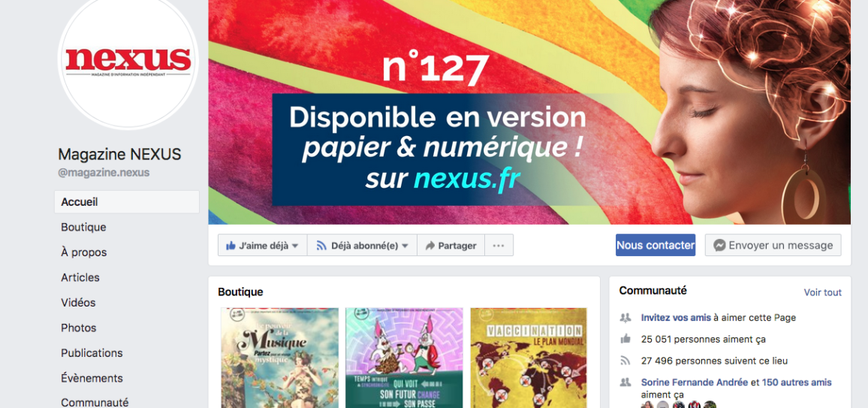
Task: Open the Vaccination magazine cover thumbnail
Action: pos(529,358)
